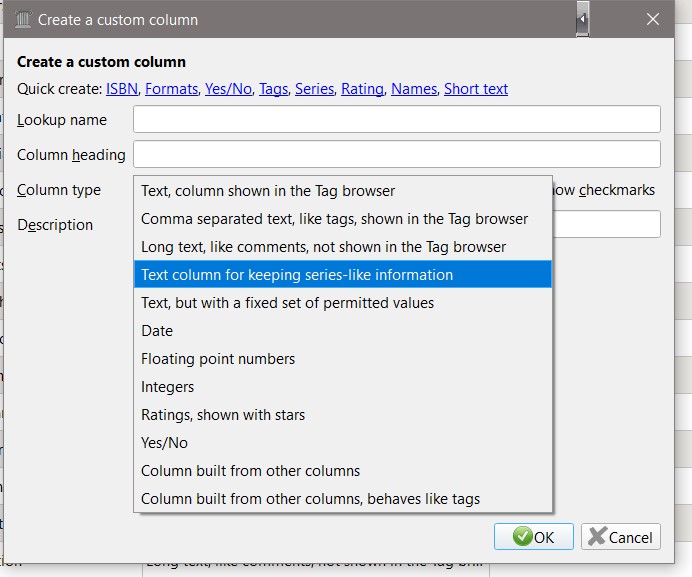Select 'Text column for keeping series-like information'
Image resolution: width=692 pixels, height=577 pixels.
(x=297, y=275)
